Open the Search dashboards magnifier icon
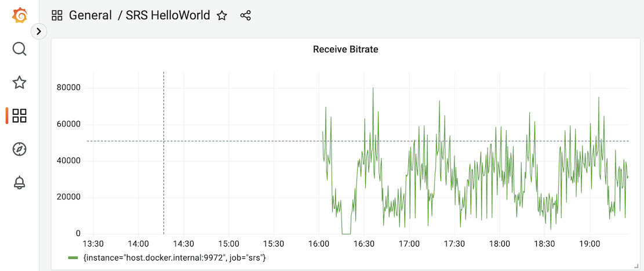Screen dimensions: 644x271 19,49
